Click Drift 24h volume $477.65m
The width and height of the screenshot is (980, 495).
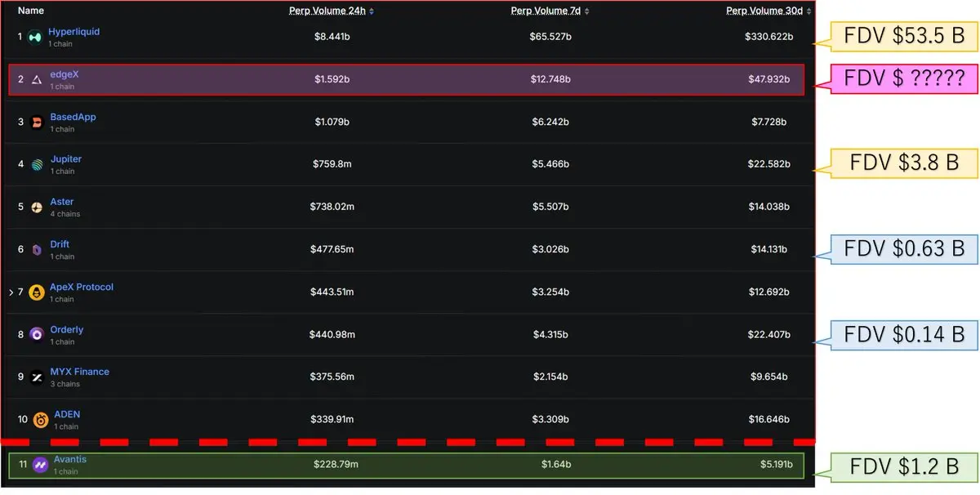tap(332, 250)
